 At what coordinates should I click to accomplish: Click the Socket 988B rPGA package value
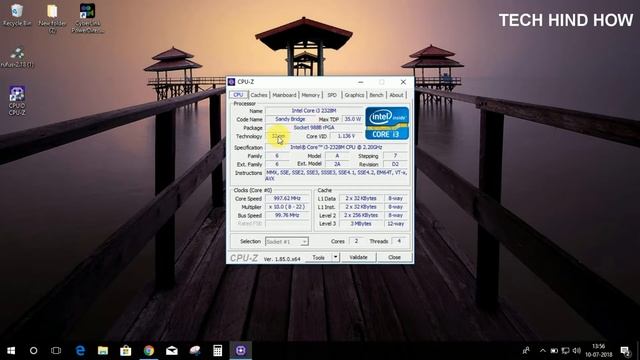coord(313,128)
